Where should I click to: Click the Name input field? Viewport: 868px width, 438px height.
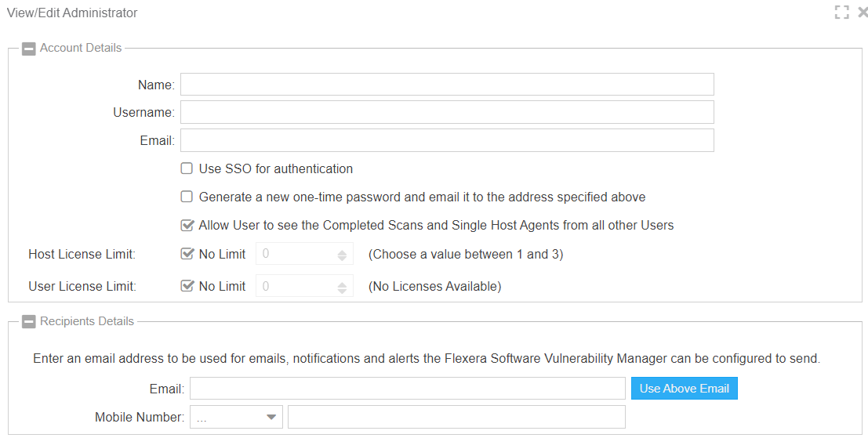point(447,85)
